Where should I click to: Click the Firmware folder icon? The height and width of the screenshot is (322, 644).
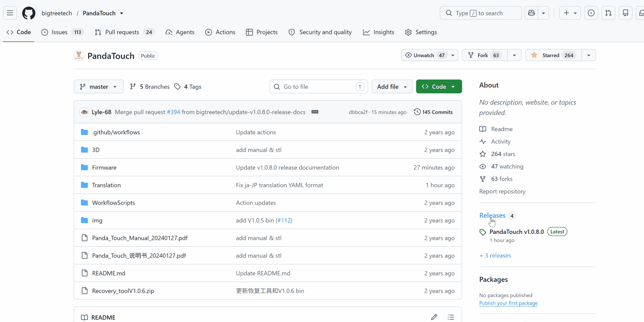84,168
